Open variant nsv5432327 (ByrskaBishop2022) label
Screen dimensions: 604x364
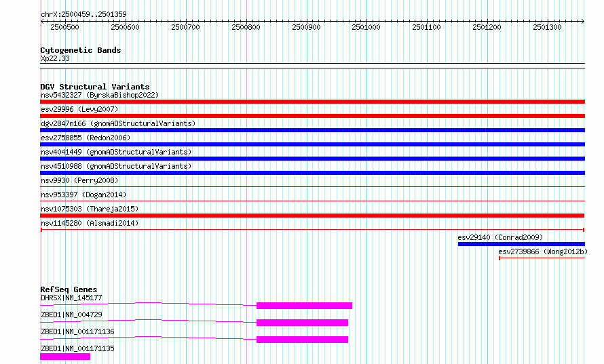[100, 95]
